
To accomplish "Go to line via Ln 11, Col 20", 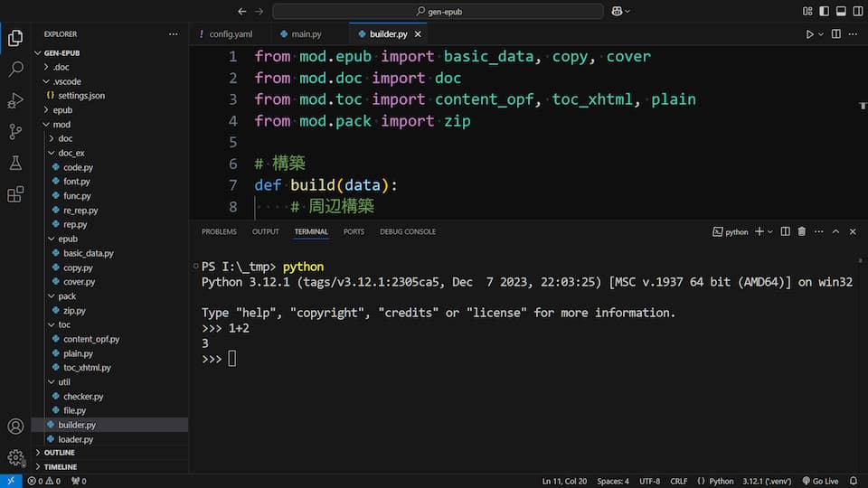I will (x=564, y=482).
